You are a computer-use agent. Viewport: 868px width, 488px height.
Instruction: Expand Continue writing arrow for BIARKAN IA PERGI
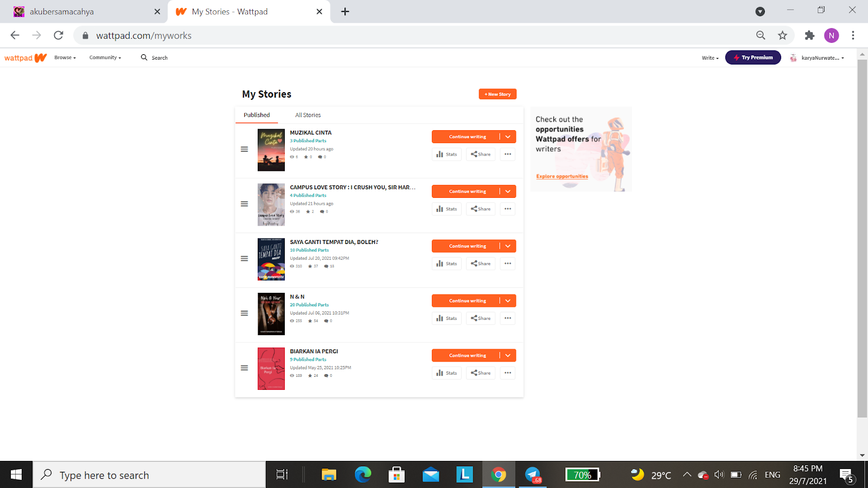point(508,356)
